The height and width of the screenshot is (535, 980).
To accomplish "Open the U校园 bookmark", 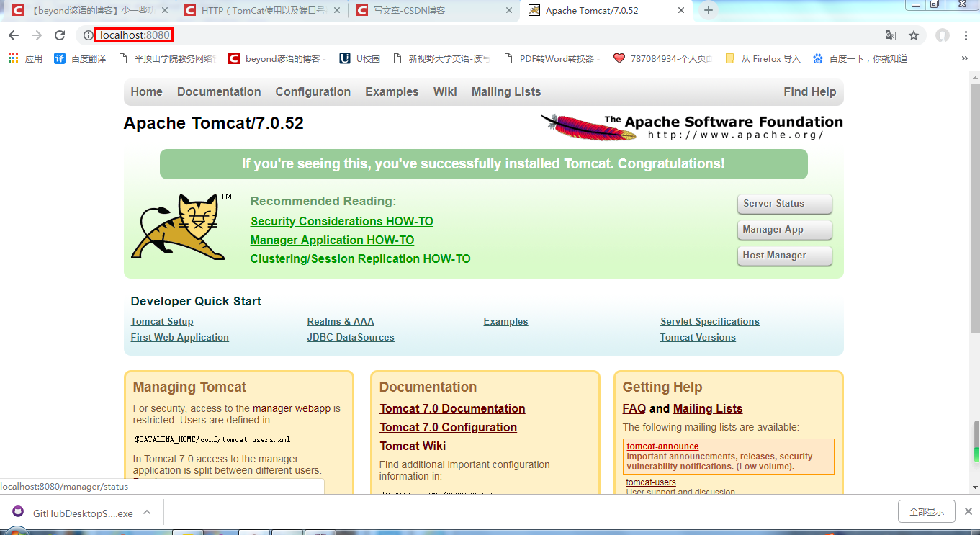I will coord(359,58).
